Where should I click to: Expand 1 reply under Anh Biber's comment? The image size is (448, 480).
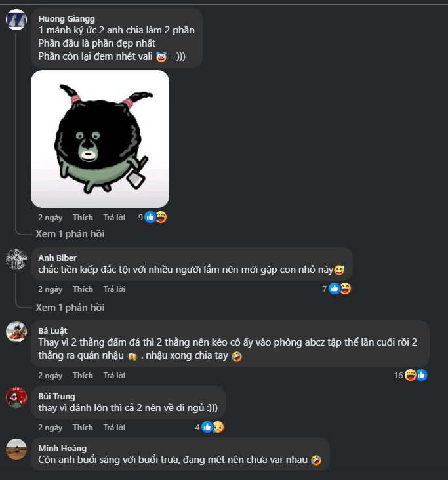(x=70, y=308)
